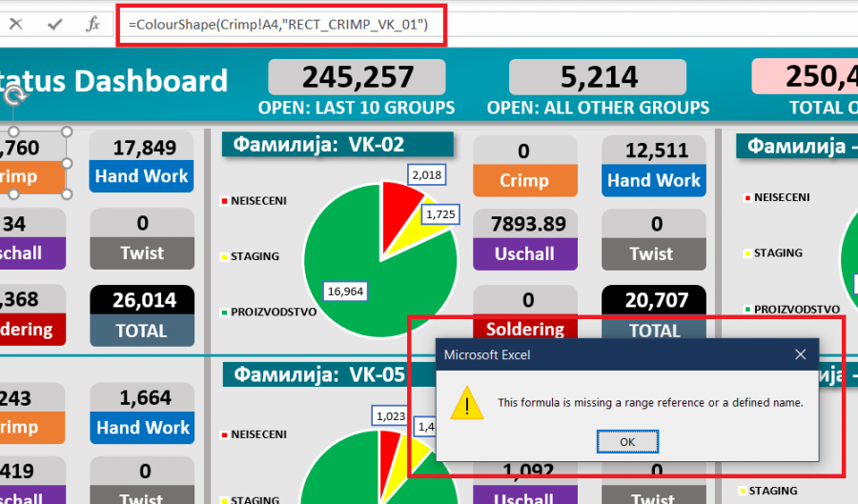Select STAGING legend entry in VK-02 chart
Image resolution: width=858 pixels, height=504 pixels.
(x=250, y=256)
